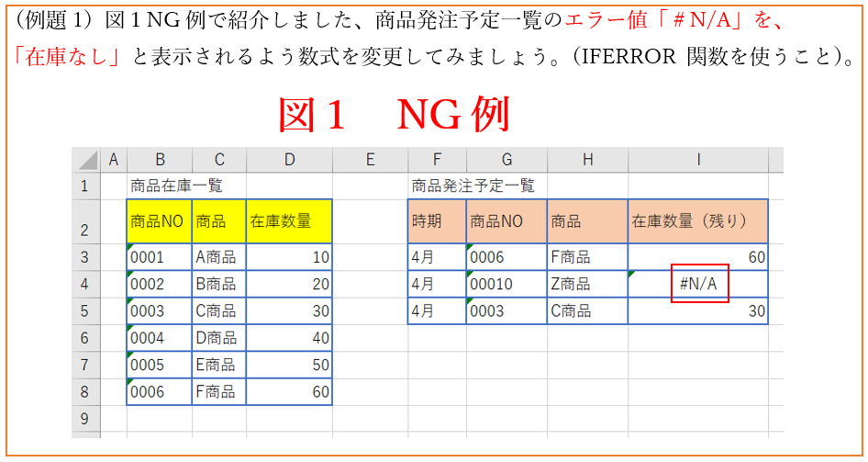Viewport: 868px width, 462px height.
Task: Select the 商品発注予定一覧 title cell
Action: pyautogui.click(x=473, y=186)
